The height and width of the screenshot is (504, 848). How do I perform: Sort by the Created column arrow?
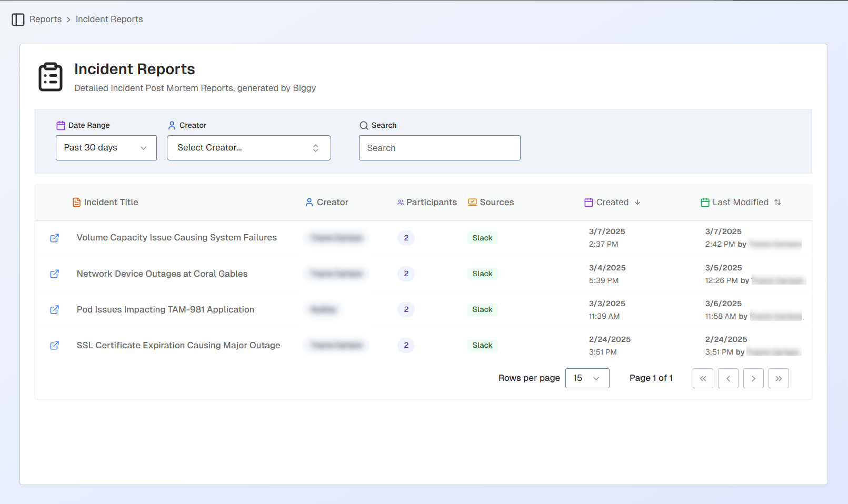[x=637, y=203]
